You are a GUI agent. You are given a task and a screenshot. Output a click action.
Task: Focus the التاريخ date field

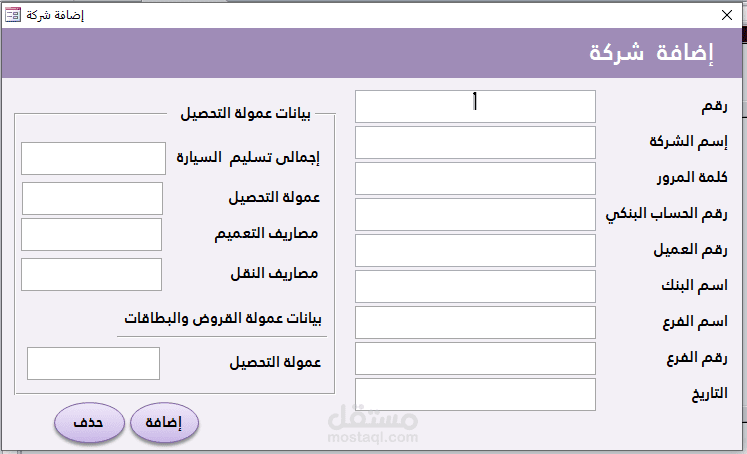click(475, 394)
